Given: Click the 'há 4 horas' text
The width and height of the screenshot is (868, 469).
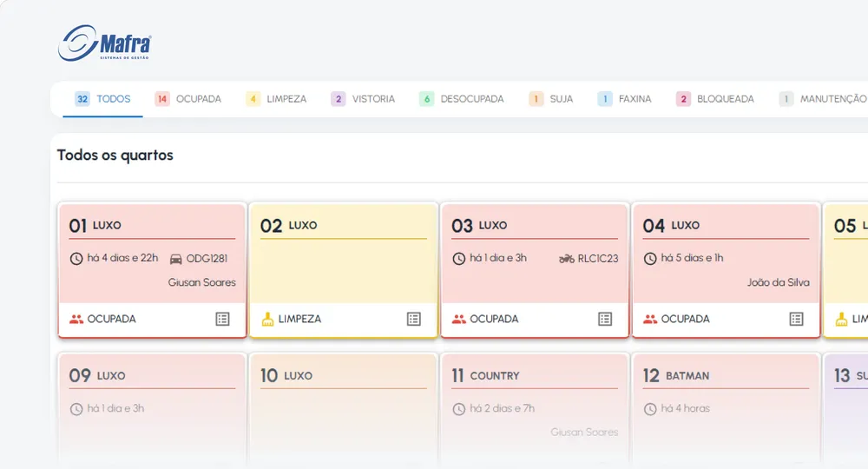Looking at the screenshot, I should click(x=686, y=409).
